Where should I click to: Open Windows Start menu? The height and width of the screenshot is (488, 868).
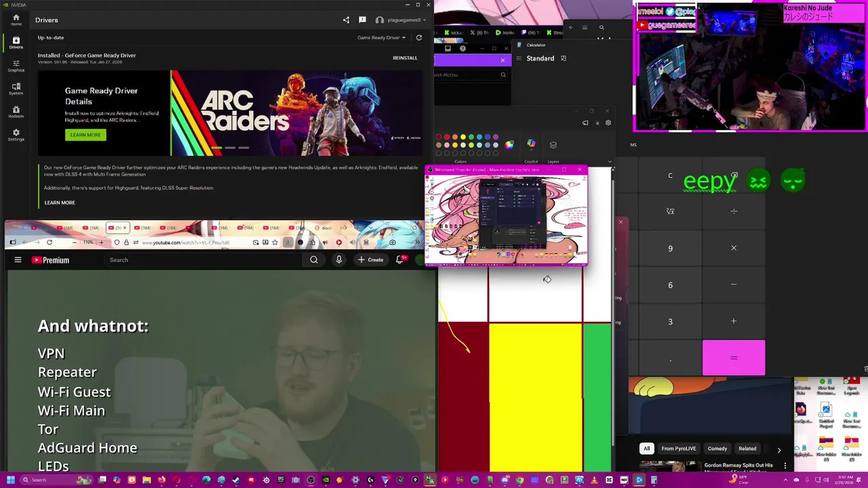(10, 480)
